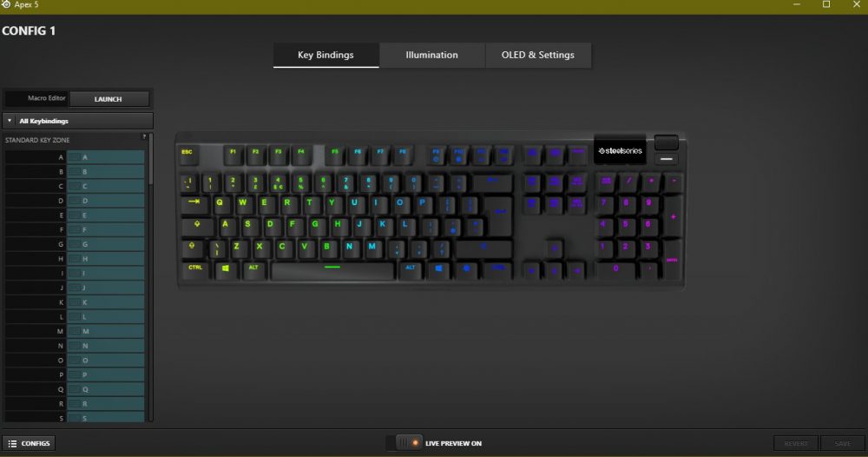The image size is (868, 457).
Task: Switch to the Illumination tab
Action: coord(431,55)
